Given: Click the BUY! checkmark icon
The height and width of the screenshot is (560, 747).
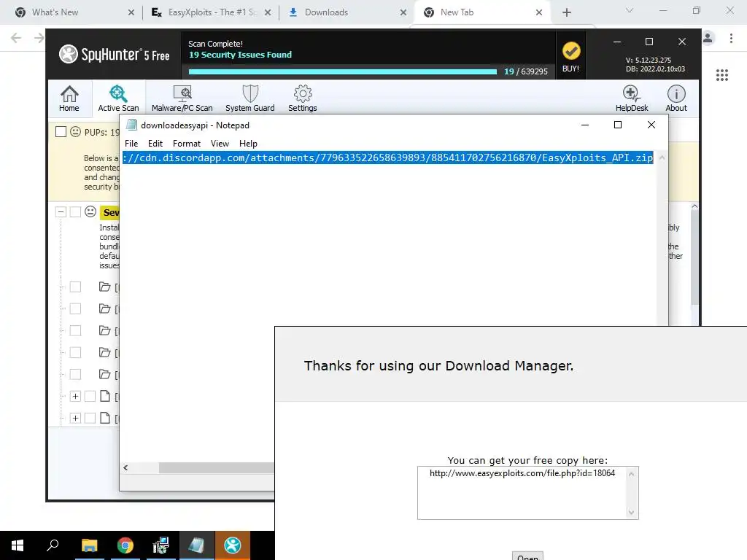Looking at the screenshot, I should coord(570,51).
